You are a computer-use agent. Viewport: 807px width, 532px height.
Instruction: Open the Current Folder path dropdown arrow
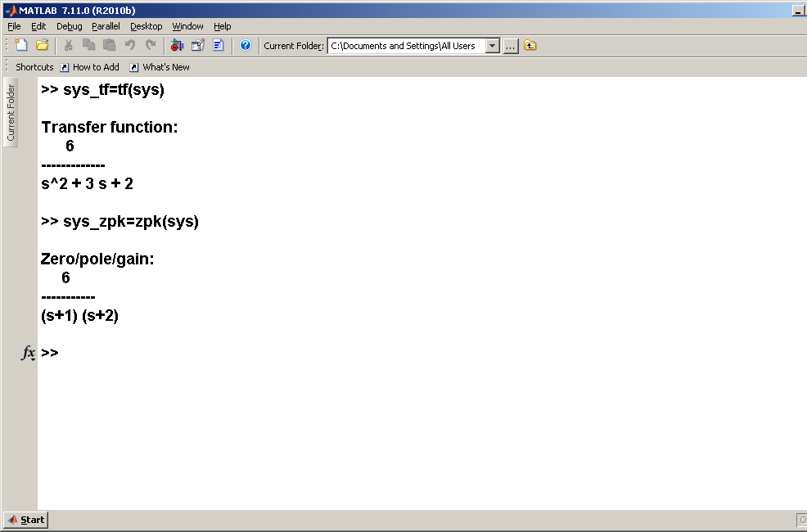click(x=493, y=46)
